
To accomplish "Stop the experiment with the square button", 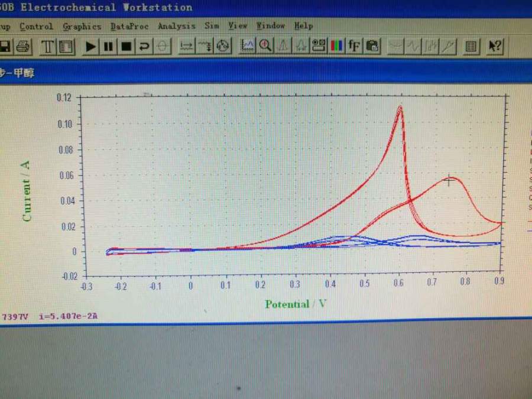I will pos(126,47).
